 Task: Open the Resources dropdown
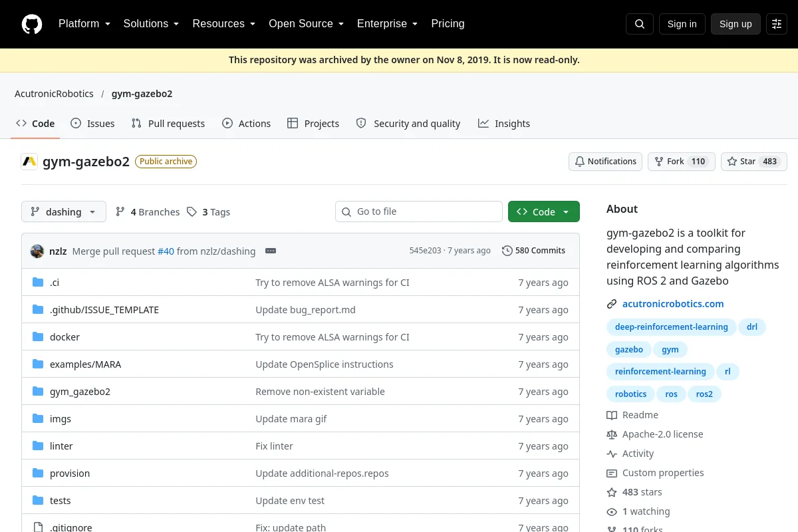point(224,24)
